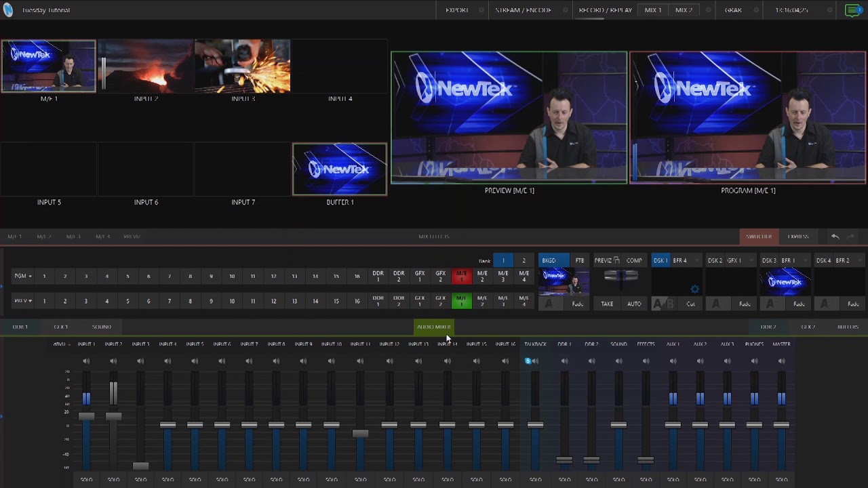Toggle SOLO for SOUND channel
The image size is (868, 488).
(618, 480)
